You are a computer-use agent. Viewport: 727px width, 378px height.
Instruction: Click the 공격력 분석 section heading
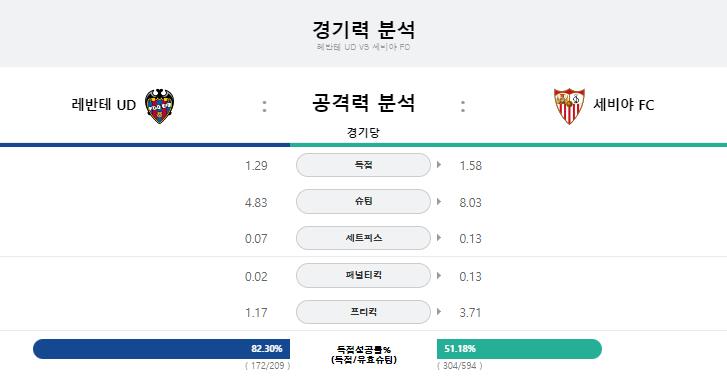pos(364,103)
